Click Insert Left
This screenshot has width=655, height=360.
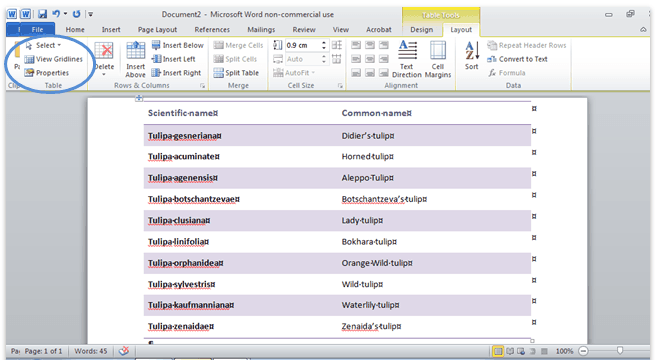173,59
